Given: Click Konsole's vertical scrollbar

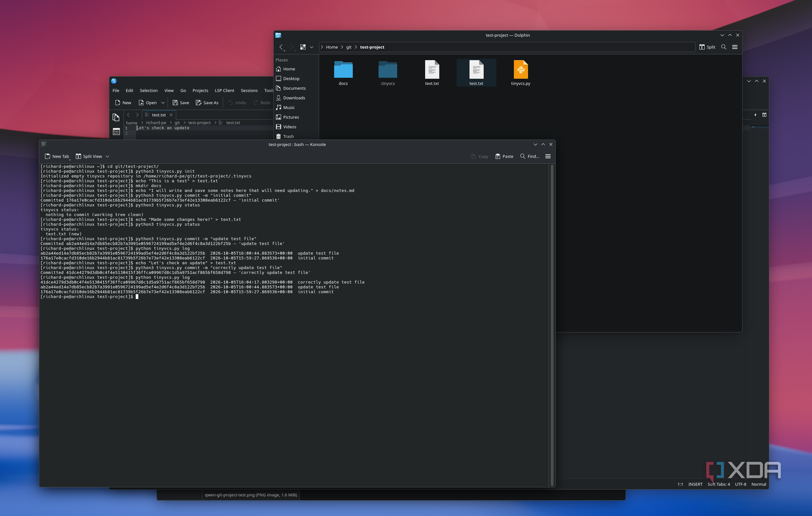Looking at the screenshot, I should pos(552,325).
